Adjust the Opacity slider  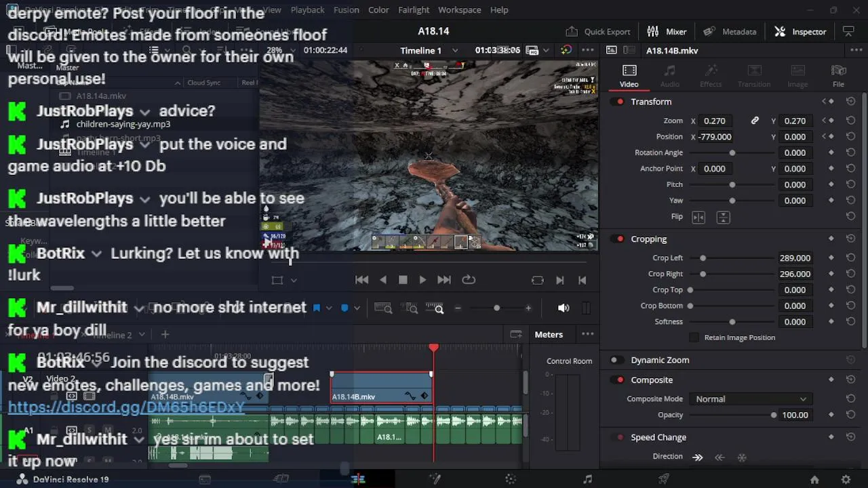773,415
